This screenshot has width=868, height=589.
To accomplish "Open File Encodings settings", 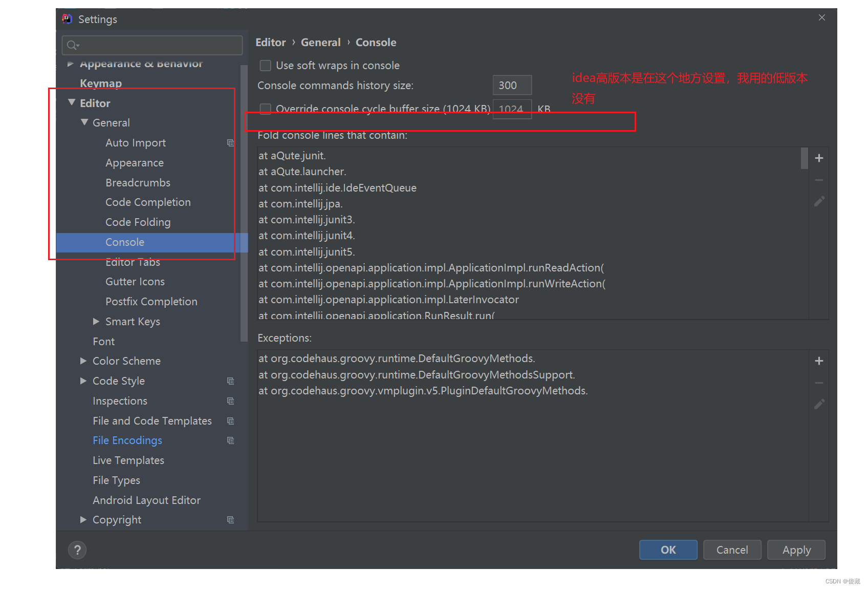I will pyautogui.click(x=127, y=440).
